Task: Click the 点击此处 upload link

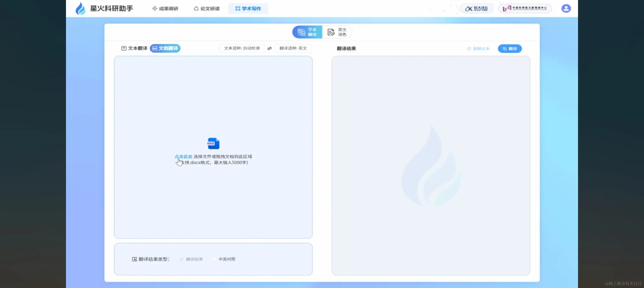Action: pyautogui.click(x=183, y=157)
